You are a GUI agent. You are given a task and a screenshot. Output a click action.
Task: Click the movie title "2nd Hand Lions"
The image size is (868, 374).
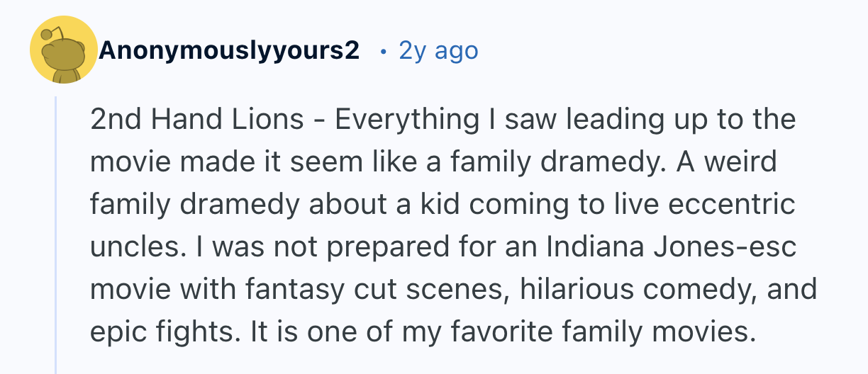[196, 120]
